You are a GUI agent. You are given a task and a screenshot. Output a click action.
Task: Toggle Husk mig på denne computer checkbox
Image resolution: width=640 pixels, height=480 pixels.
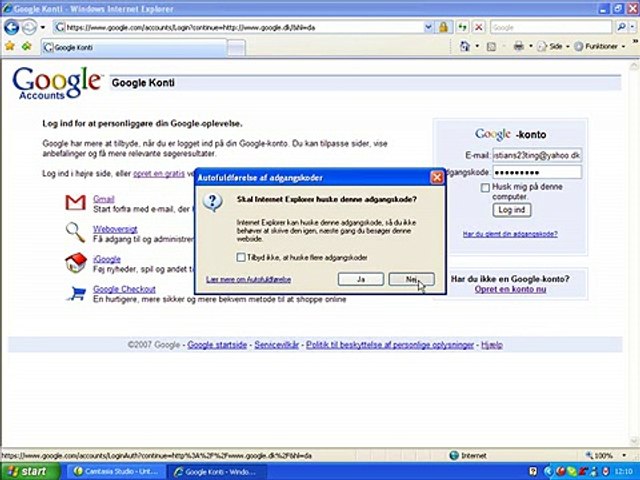click(x=485, y=188)
